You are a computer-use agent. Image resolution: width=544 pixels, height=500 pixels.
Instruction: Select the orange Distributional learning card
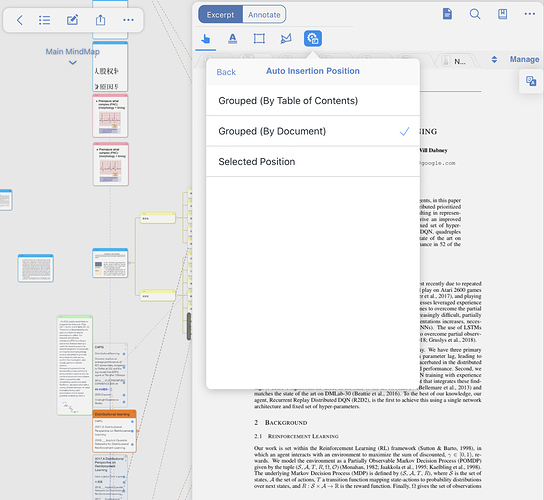coord(114,431)
